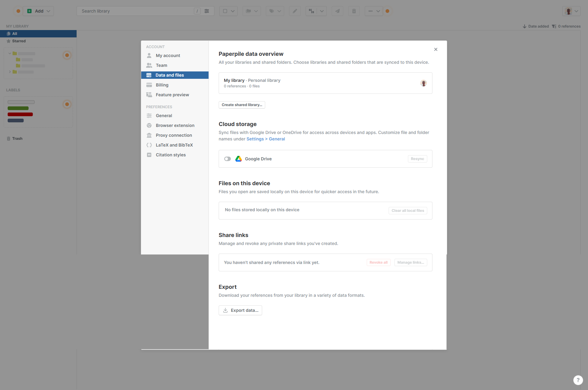Click the Export data button
Screen dimensions: 588x390
pos(240,310)
